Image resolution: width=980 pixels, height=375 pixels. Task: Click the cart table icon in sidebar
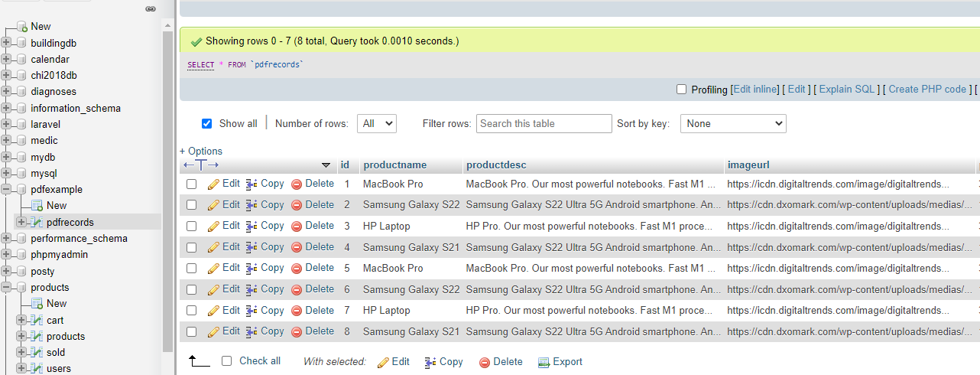tap(37, 321)
